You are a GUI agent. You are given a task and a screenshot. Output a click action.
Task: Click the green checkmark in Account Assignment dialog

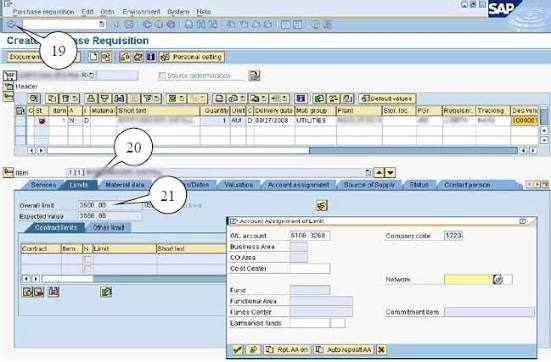[237, 349]
